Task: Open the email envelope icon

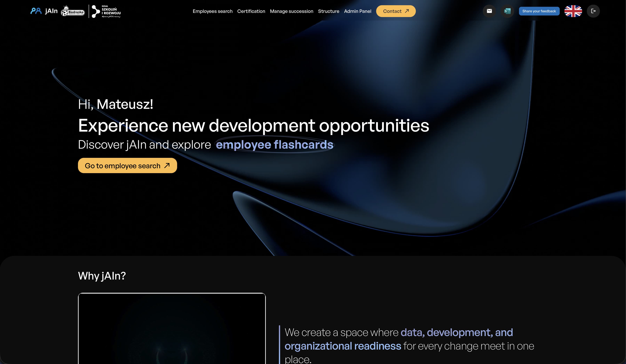Action: coord(489,11)
